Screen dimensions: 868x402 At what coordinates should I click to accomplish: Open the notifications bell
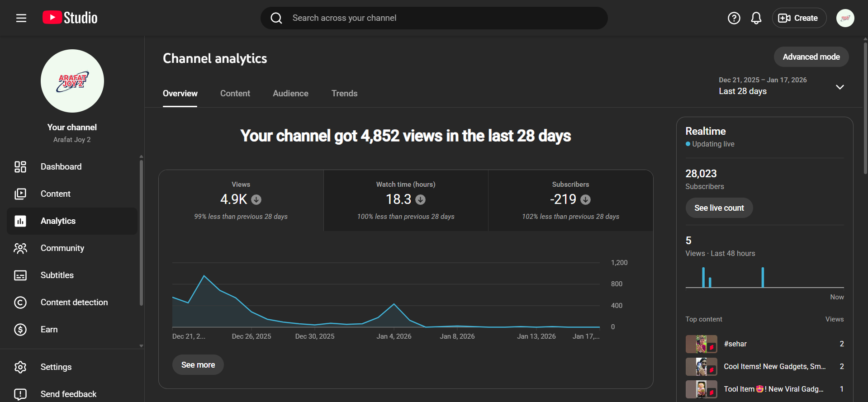click(756, 18)
